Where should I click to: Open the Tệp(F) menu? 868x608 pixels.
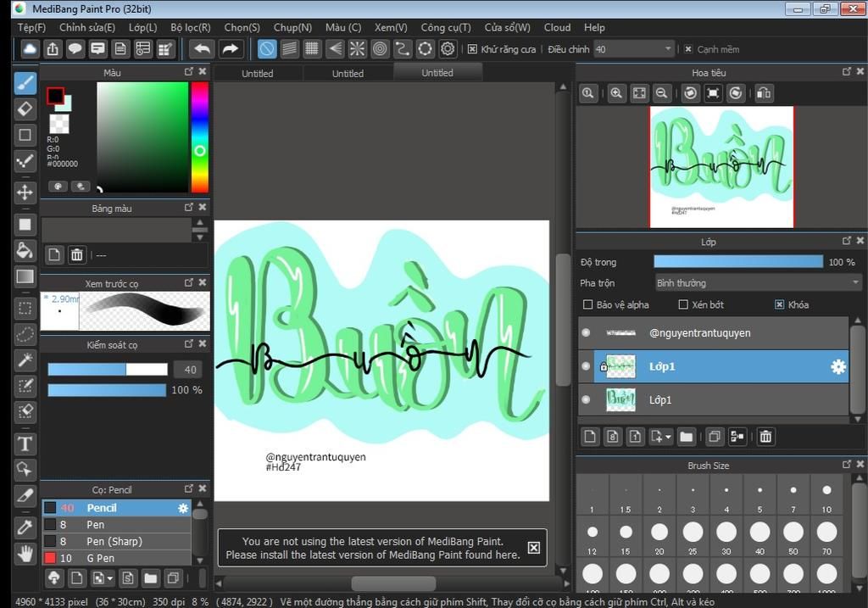[31, 27]
